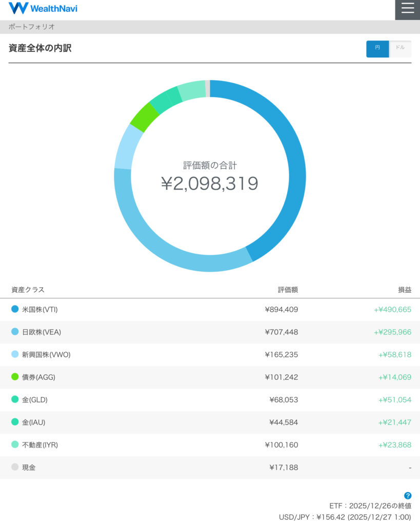Switch currency display to ドル
The width and height of the screenshot is (420, 525).
click(x=400, y=49)
